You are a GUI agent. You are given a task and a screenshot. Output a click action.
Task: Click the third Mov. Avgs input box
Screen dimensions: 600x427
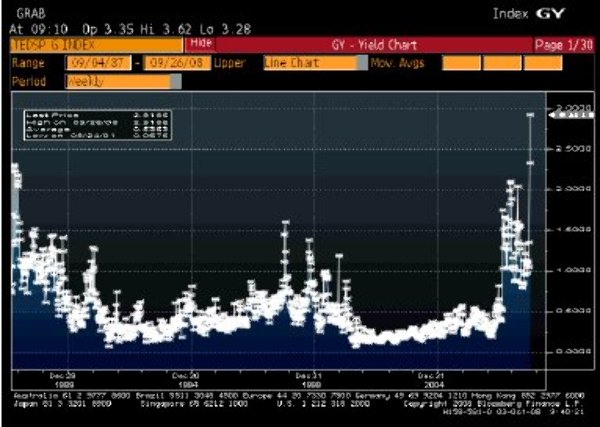point(566,62)
